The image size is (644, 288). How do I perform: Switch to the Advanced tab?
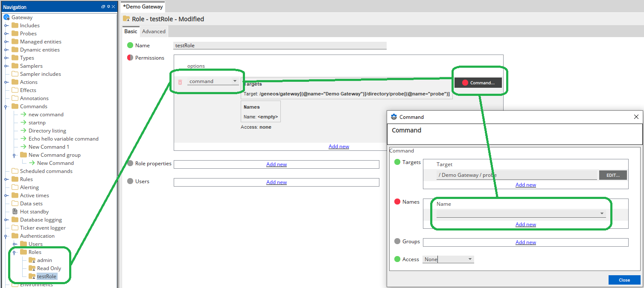(x=154, y=32)
